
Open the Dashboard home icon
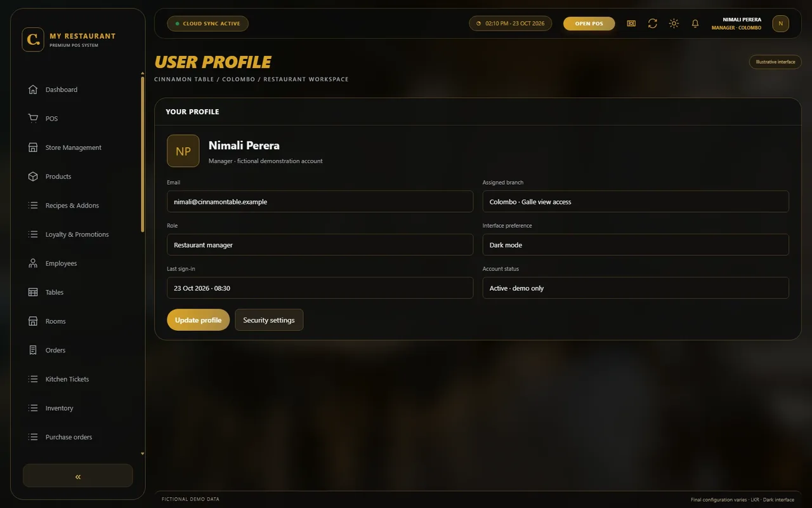(x=33, y=90)
